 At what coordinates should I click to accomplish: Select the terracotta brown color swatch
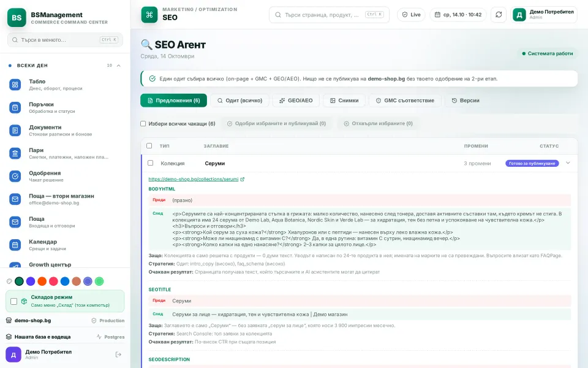tap(77, 282)
